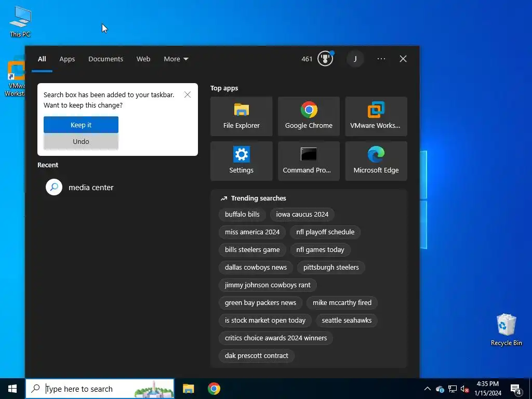The image size is (532, 399).
Task: Search trending seattle seahawks
Action: [x=347, y=320]
